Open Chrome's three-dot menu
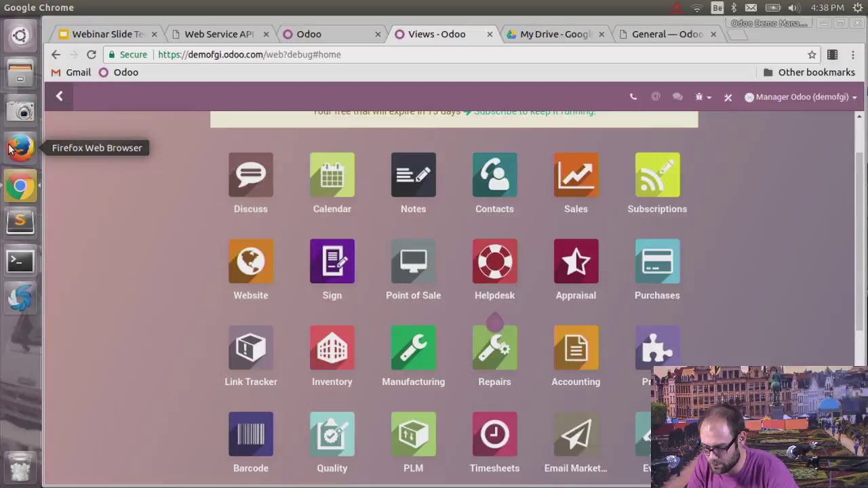 click(852, 55)
